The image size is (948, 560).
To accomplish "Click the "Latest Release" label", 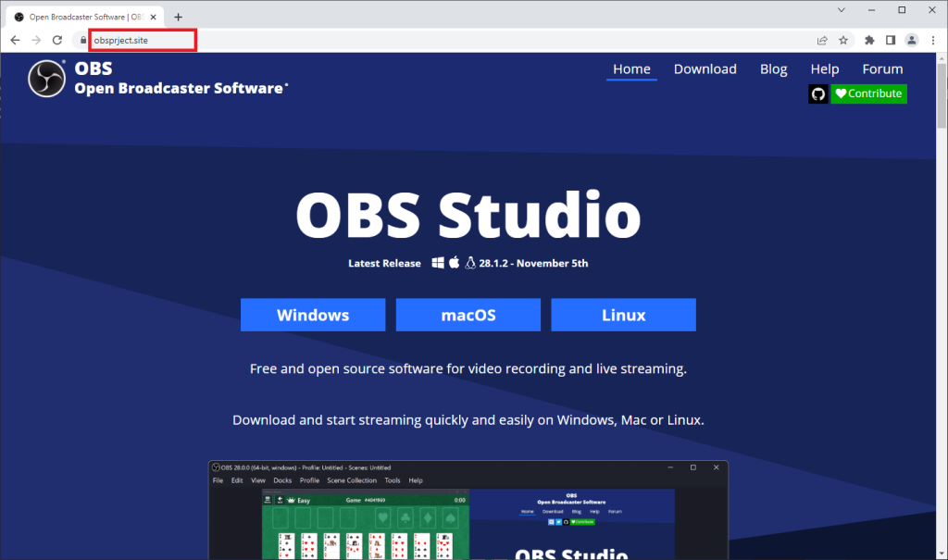I will (384, 263).
